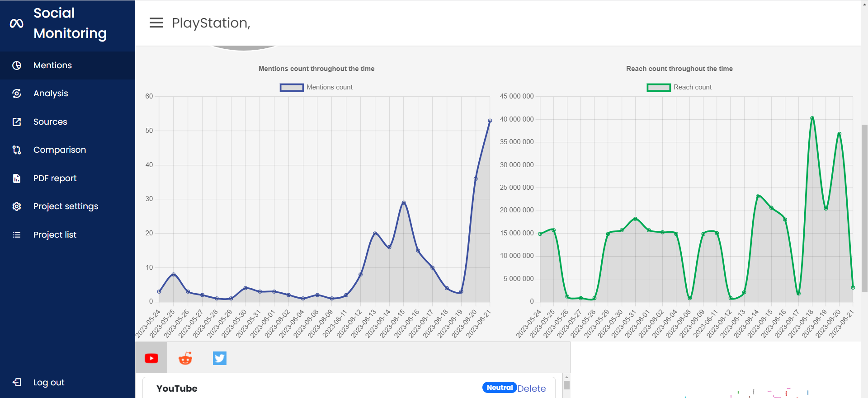The width and height of the screenshot is (868, 398).
Task: Click the 2023-06-21 mentions peak point
Action: pos(490,121)
